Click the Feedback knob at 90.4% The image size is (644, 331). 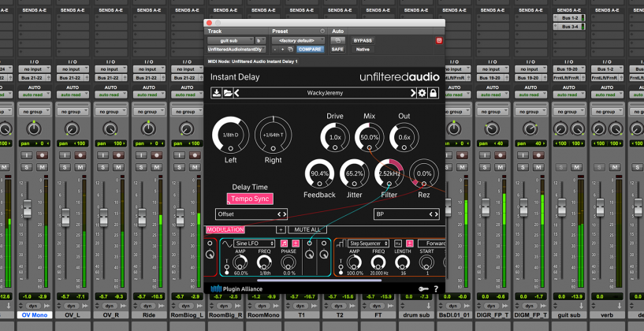click(x=319, y=173)
